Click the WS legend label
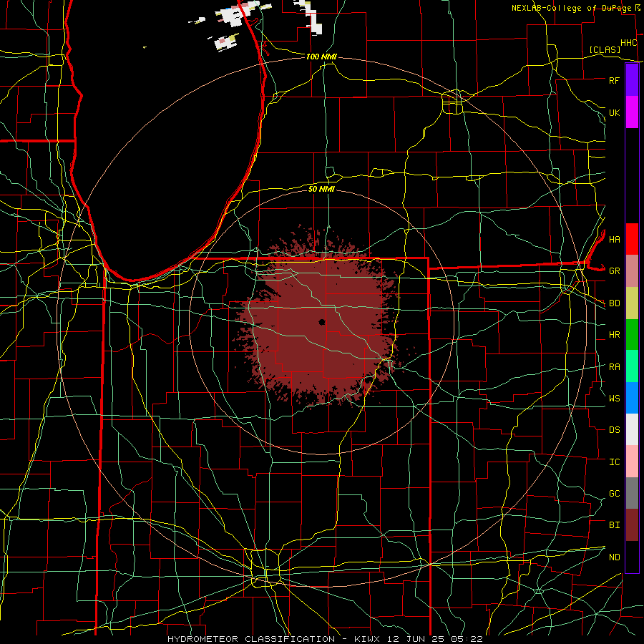 [614, 399]
